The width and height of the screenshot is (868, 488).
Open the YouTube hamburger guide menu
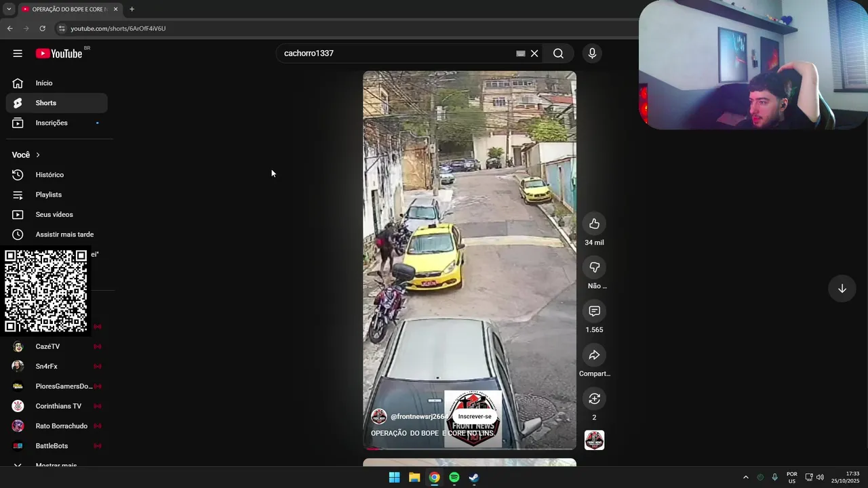[18, 54]
